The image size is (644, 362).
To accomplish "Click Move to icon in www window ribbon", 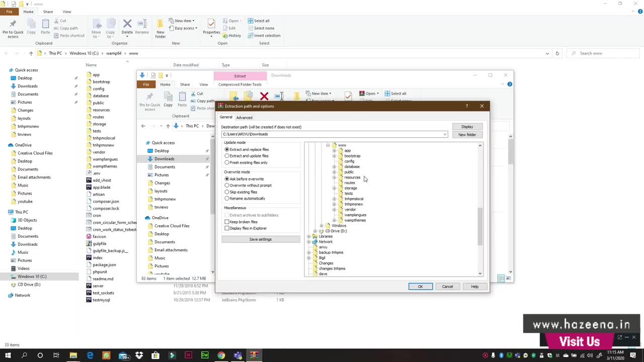I will 96,28.
